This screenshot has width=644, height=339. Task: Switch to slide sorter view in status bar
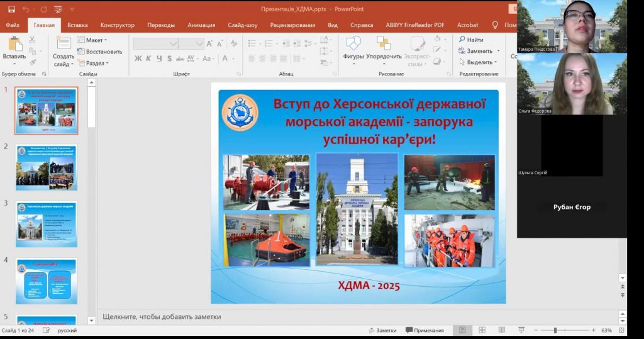click(x=482, y=330)
